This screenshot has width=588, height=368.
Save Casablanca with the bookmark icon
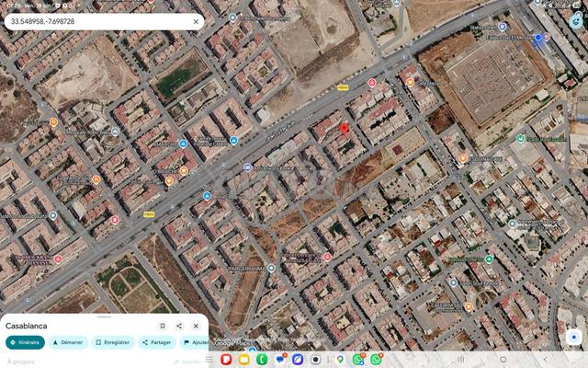pos(163,326)
